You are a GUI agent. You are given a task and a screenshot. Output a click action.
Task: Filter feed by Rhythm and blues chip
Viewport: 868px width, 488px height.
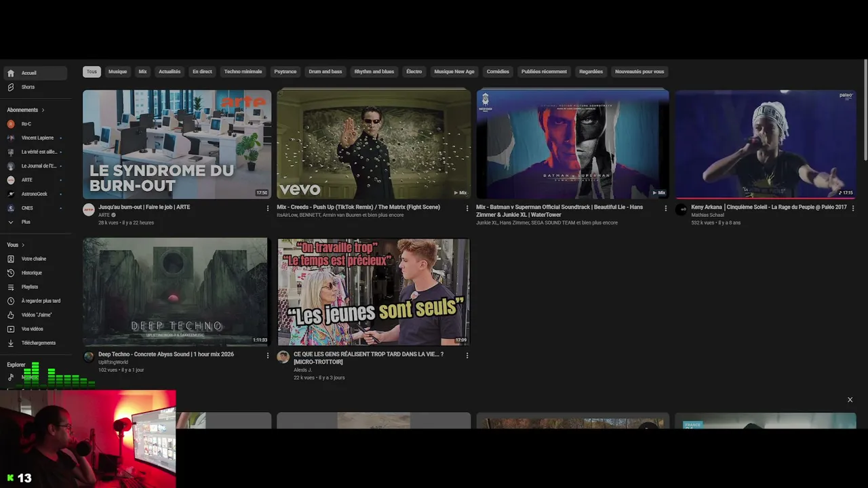374,72
